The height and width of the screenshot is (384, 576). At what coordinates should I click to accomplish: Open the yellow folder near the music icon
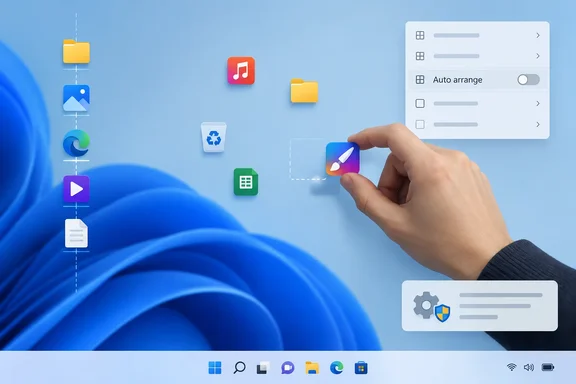304,91
